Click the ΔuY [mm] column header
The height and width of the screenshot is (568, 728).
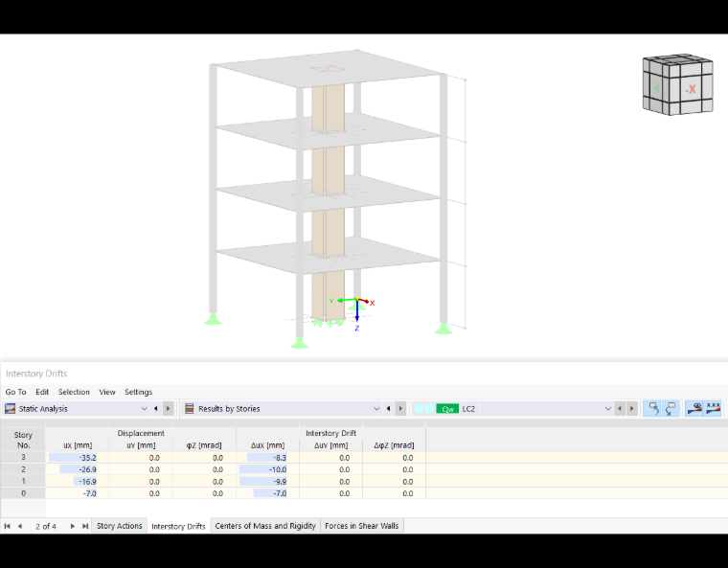[x=331, y=445]
